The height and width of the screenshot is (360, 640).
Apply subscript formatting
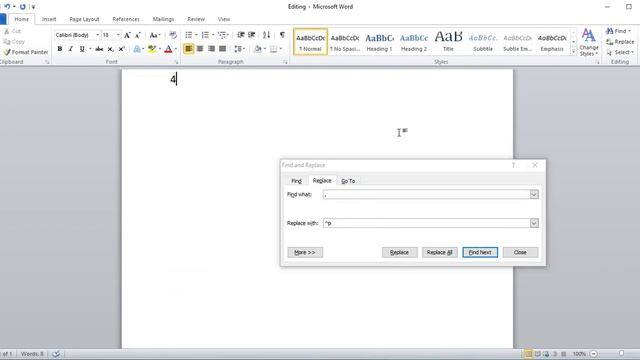pos(111,49)
